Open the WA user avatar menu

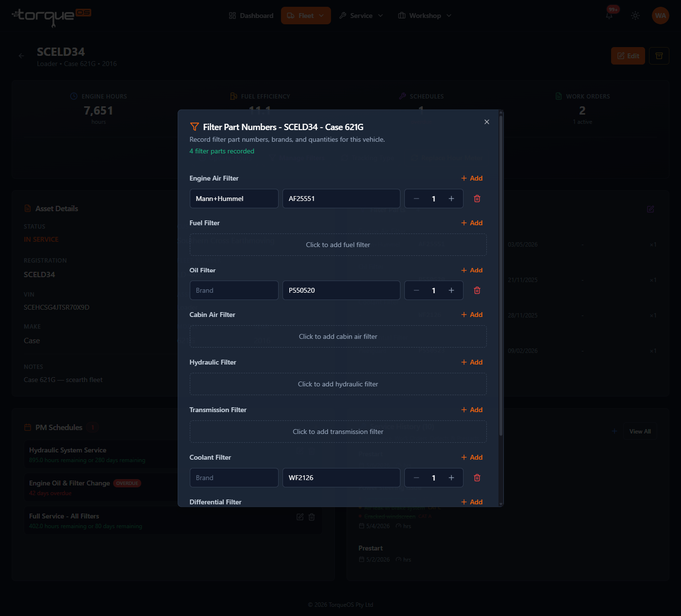(x=661, y=16)
